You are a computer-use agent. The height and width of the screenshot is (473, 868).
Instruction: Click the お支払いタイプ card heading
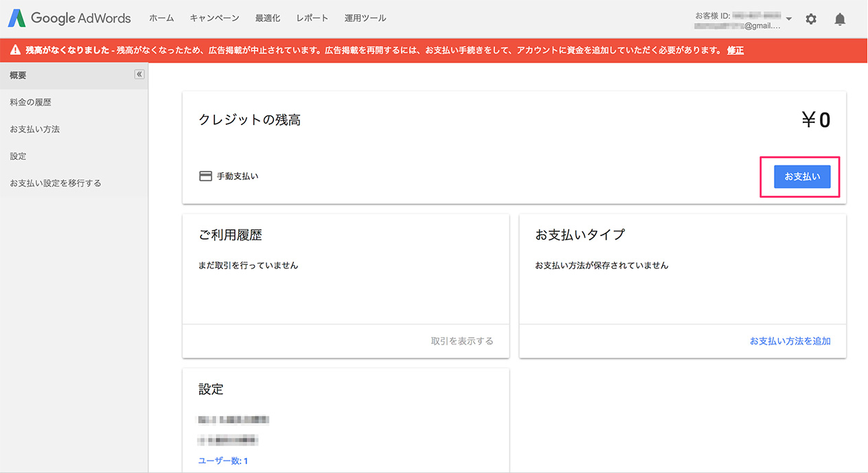pyautogui.click(x=580, y=235)
